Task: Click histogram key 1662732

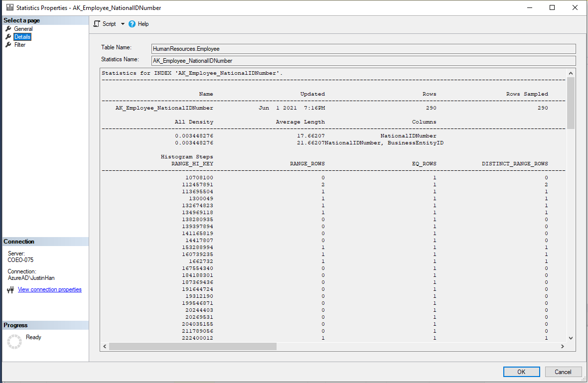Action: (x=201, y=261)
